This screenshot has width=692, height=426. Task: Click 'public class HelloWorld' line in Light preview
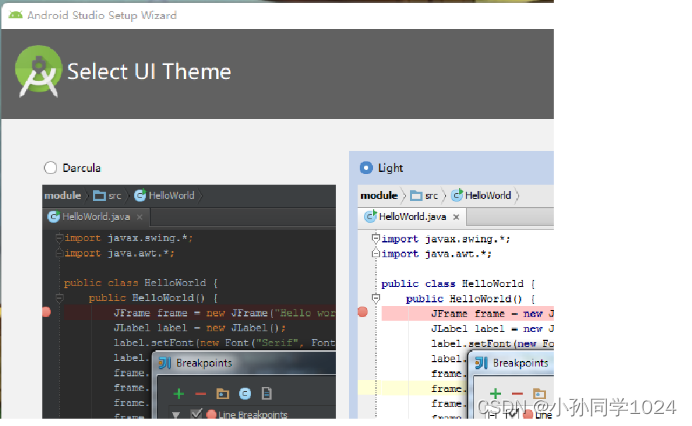click(x=458, y=284)
